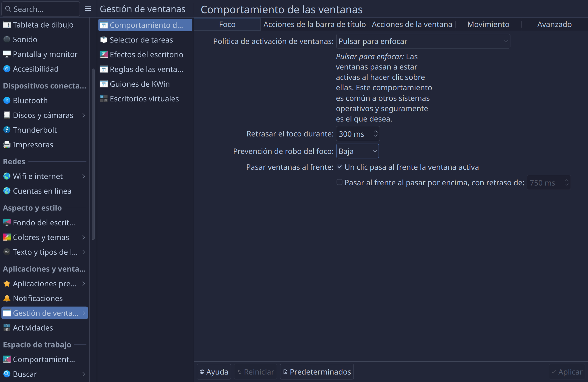The image size is (588, 382).
Task: Click the Search input field
Action: point(41,9)
